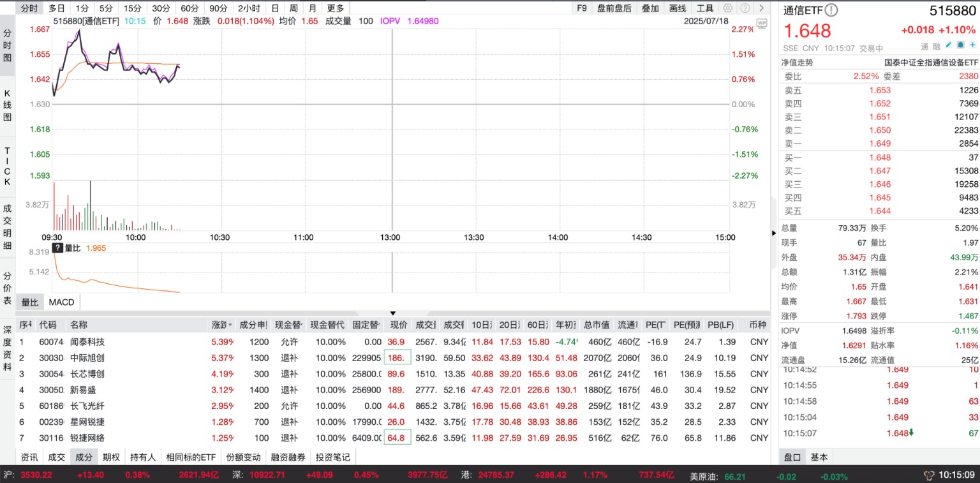
Task: Open the 份额变动 bottom tab
Action: 244,457
